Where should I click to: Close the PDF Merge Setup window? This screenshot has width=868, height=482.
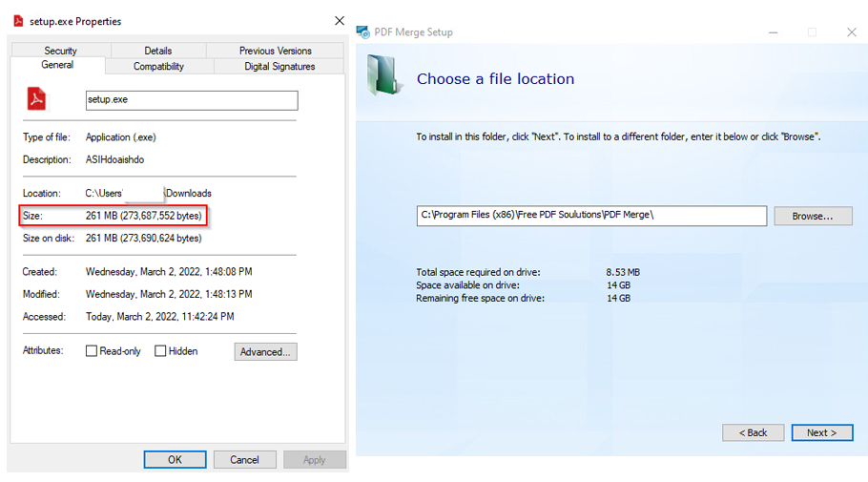click(x=852, y=32)
